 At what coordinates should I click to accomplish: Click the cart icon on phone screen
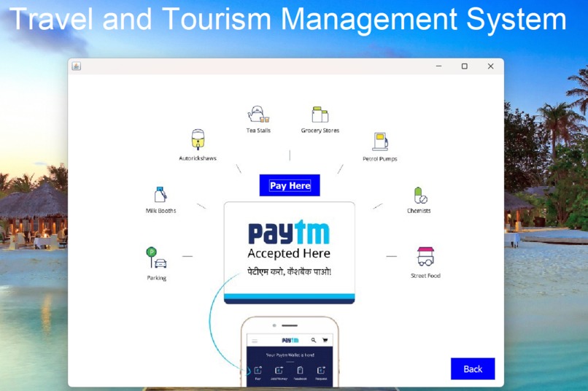(325, 341)
